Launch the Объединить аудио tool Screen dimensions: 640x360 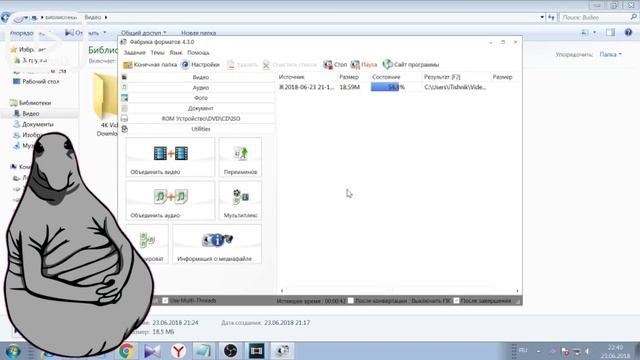tap(170, 200)
